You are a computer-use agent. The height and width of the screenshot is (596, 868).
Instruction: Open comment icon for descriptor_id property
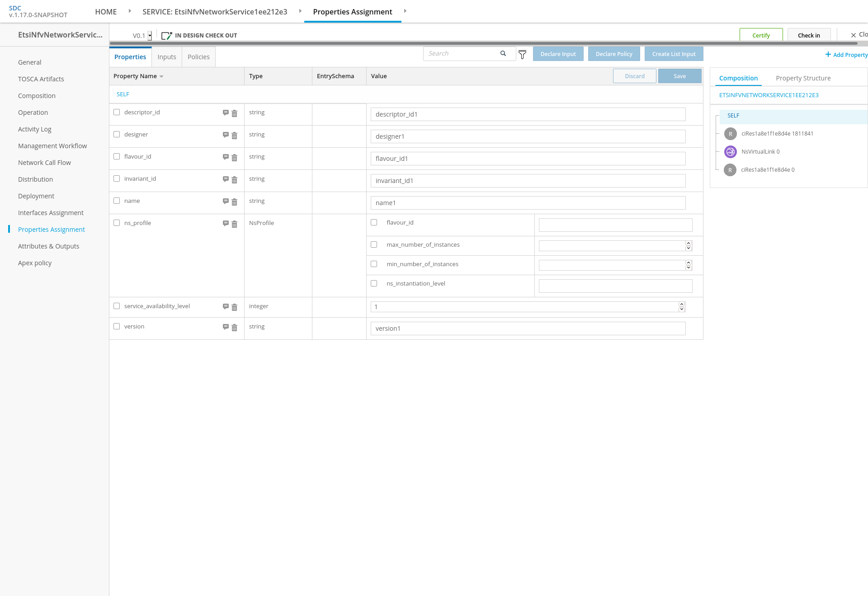[226, 113]
